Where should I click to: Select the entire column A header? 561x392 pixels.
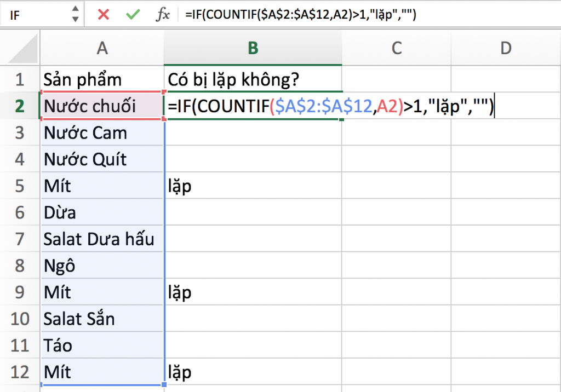(x=102, y=48)
